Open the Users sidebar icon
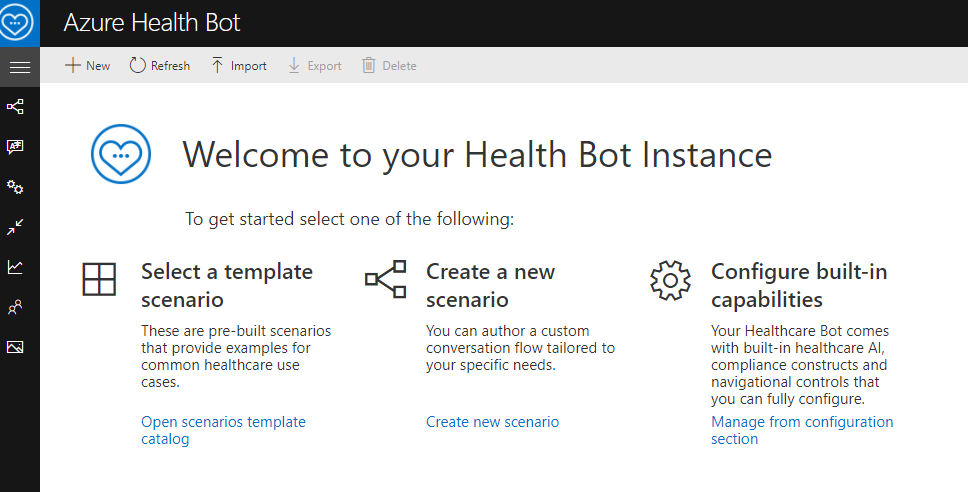The width and height of the screenshot is (968, 492). pos(15,307)
